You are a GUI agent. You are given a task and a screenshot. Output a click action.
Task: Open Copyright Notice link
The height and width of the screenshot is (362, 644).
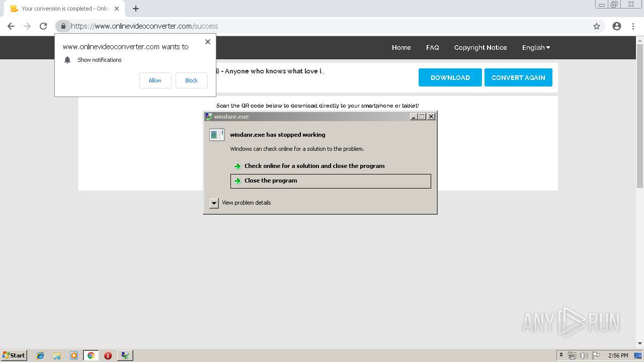click(x=480, y=47)
